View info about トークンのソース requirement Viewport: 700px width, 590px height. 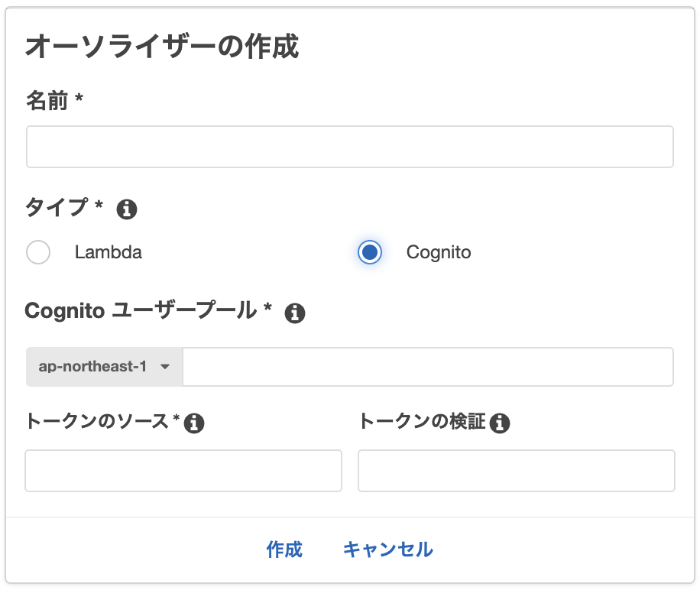point(195,422)
